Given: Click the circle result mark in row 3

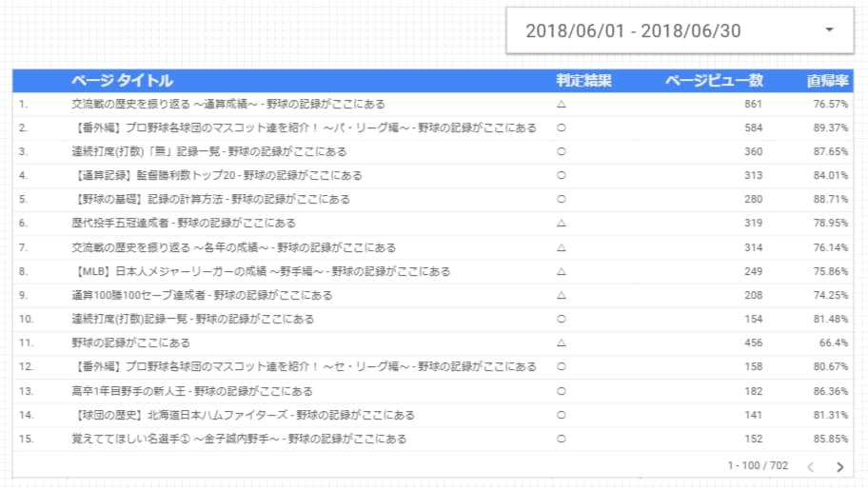Looking at the screenshot, I should pyautogui.click(x=562, y=151).
